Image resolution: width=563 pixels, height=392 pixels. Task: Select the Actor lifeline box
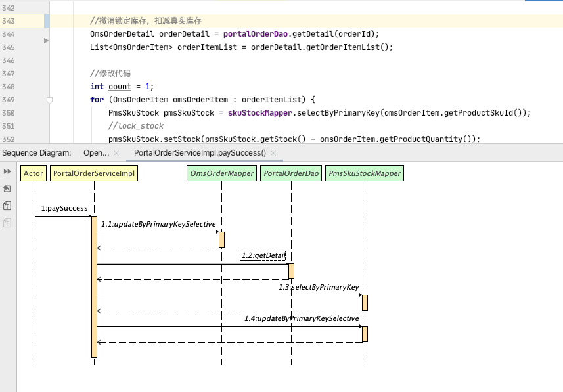tap(34, 173)
